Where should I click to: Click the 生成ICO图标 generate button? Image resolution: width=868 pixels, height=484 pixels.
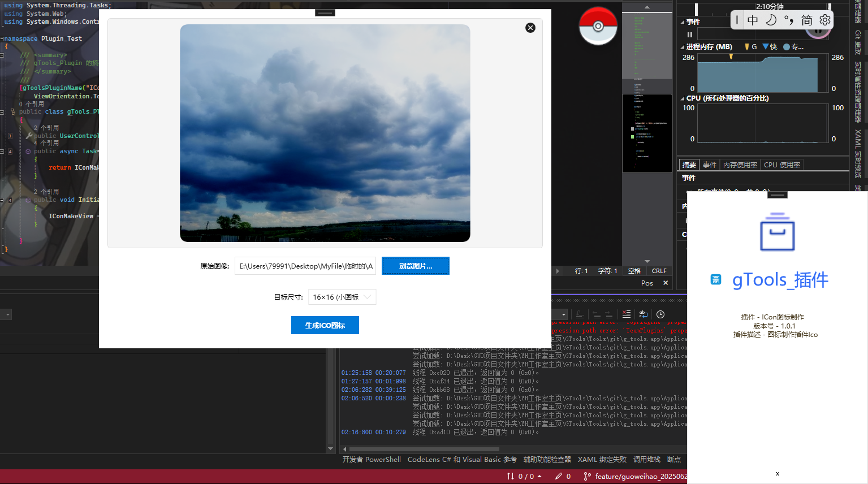pos(325,325)
